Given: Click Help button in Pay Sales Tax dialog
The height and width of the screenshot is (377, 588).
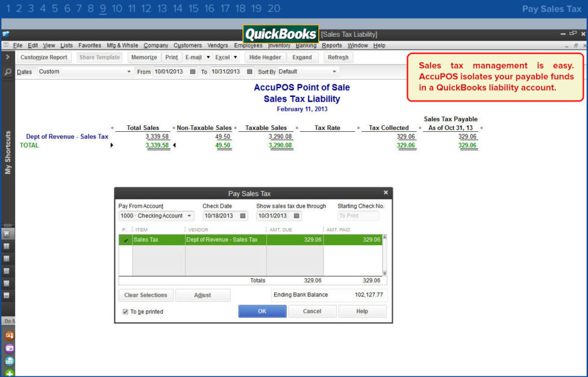Looking at the screenshot, I should click(x=362, y=311).
